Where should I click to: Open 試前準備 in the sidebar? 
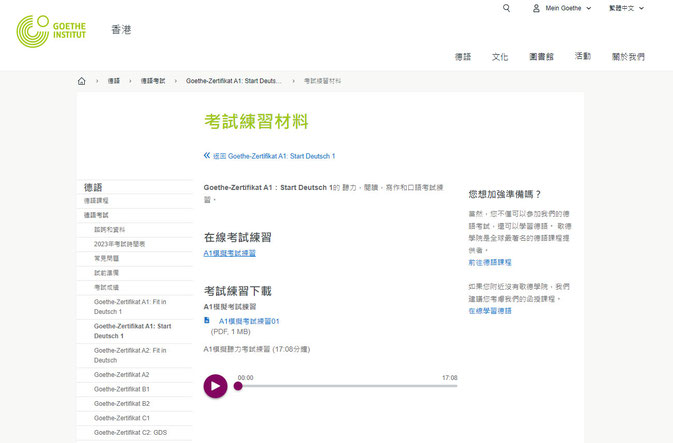(106, 273)
